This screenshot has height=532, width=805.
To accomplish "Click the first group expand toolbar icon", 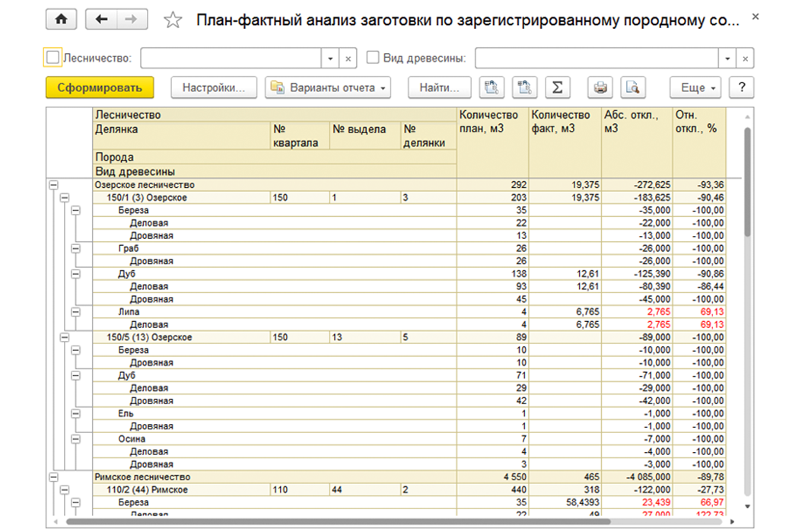I will (x=492, y=88).
